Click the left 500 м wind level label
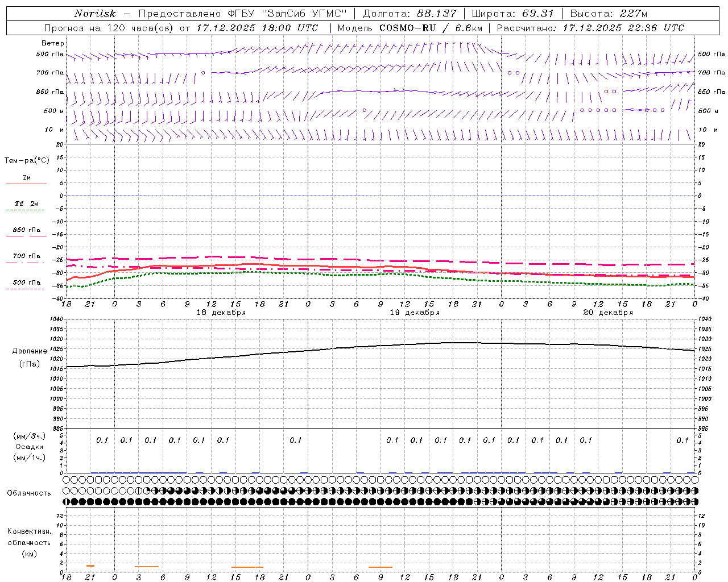Screen dimensions: 728x582 pos(54,111)
